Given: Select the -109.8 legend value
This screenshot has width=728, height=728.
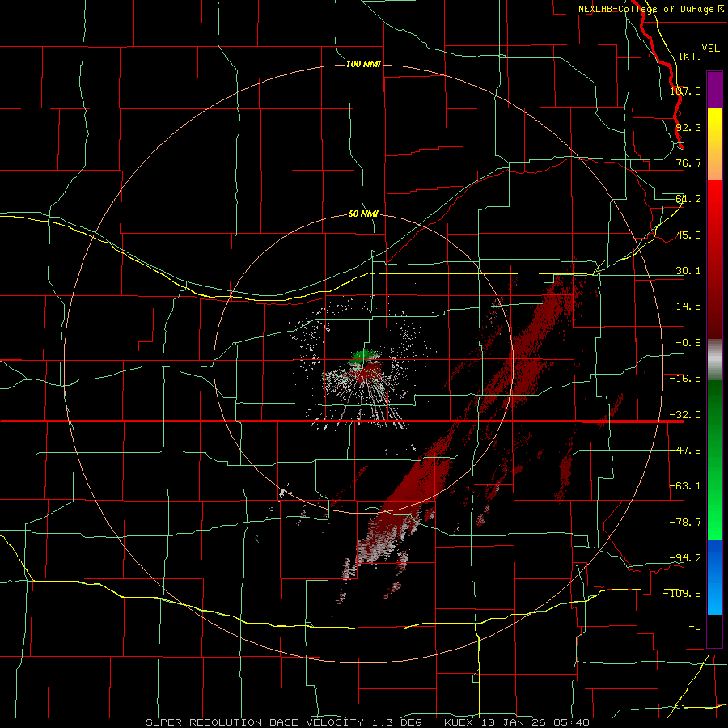Looking at the screenshot, I should (x=682, y=594).
